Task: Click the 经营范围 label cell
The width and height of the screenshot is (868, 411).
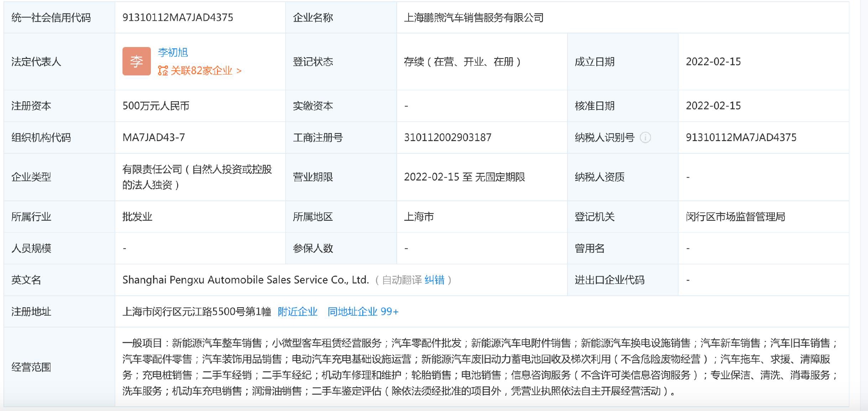Action: [x=59, y=367]
